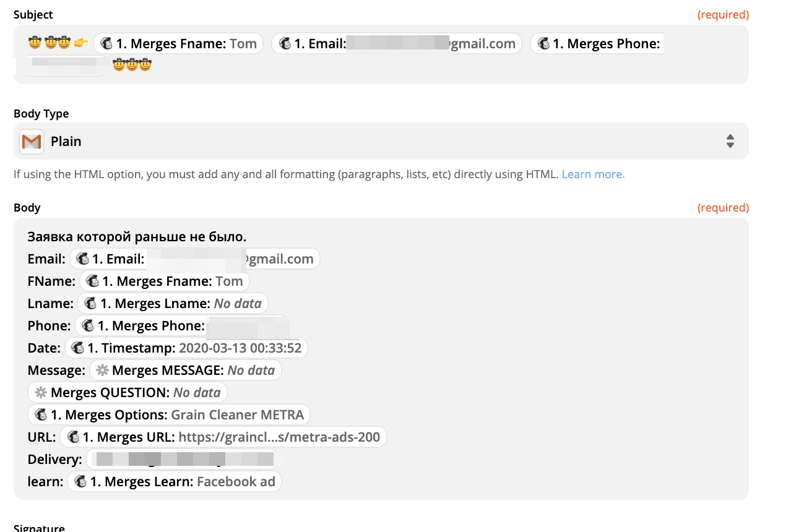
Task: Open the Learn more link
Action: click(593, 174)
